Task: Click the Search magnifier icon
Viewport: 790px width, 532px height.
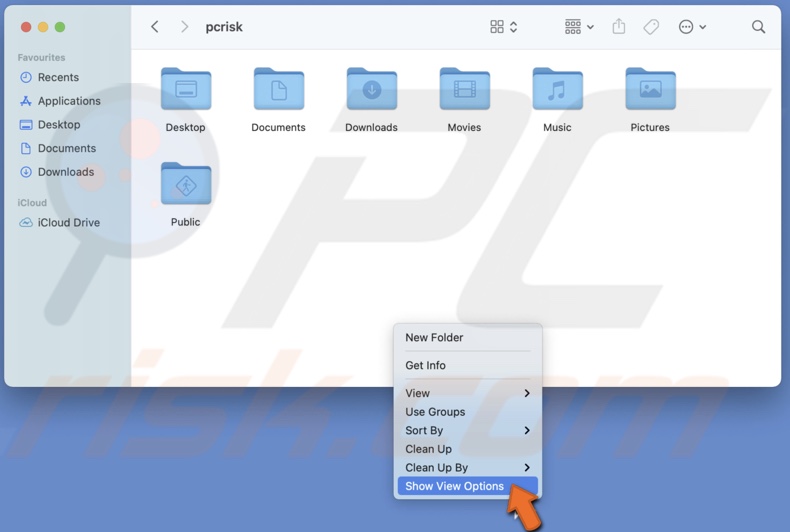Action: coord(758,27)
